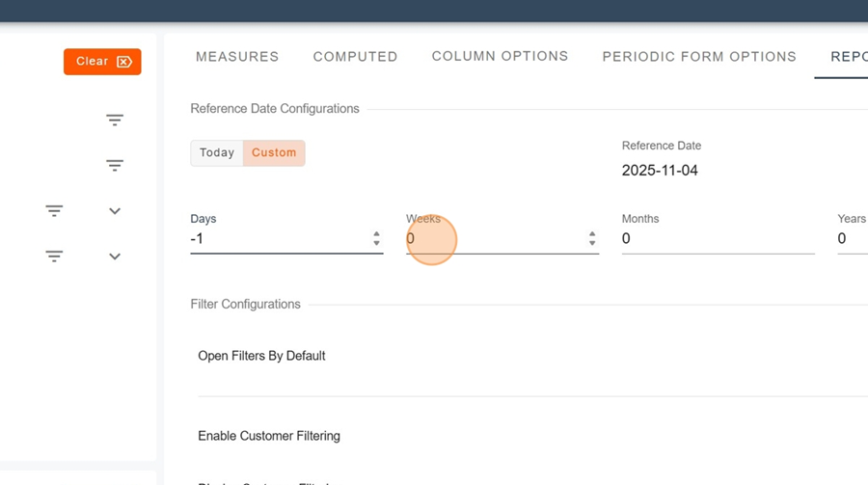Go to the Column Options tab
Viewport: 868px width, 485px height.
point(500,56)
